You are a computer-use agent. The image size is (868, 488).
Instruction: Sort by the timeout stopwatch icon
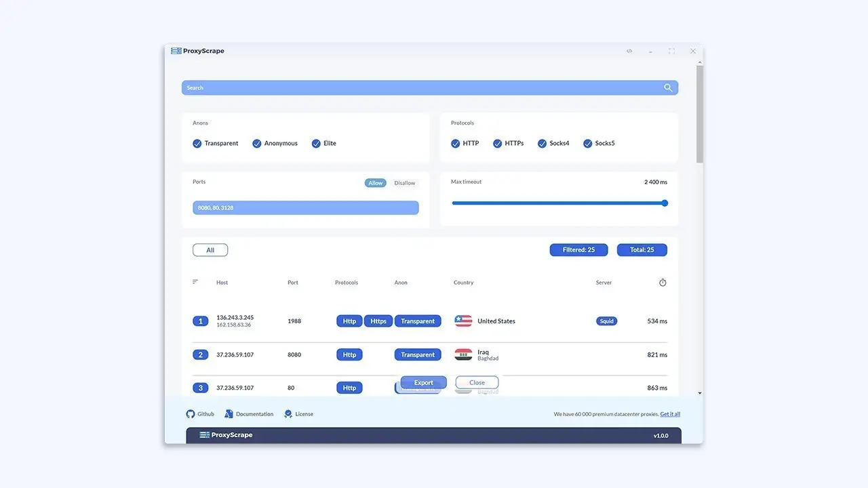[663, 283]
